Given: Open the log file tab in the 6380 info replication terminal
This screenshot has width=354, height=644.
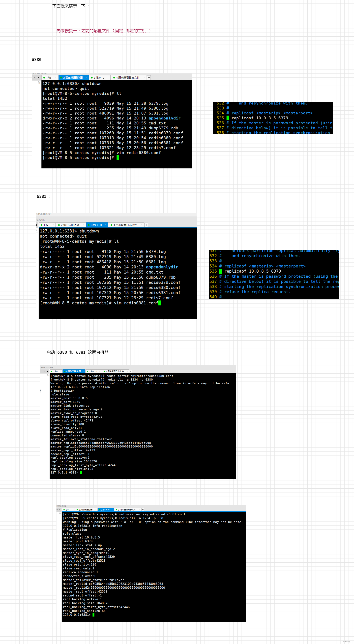Looking at the screenshot, I should tap(115, 372).
